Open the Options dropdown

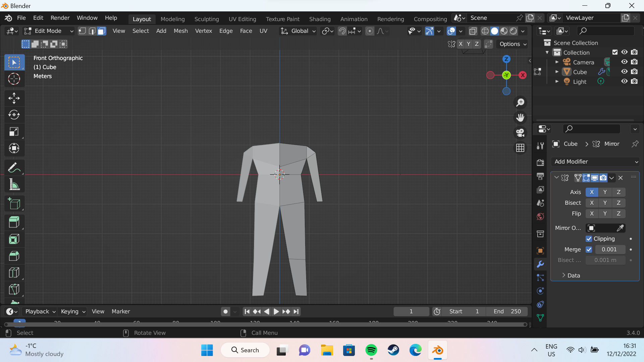pyautogui.click(x=513, y=44)
